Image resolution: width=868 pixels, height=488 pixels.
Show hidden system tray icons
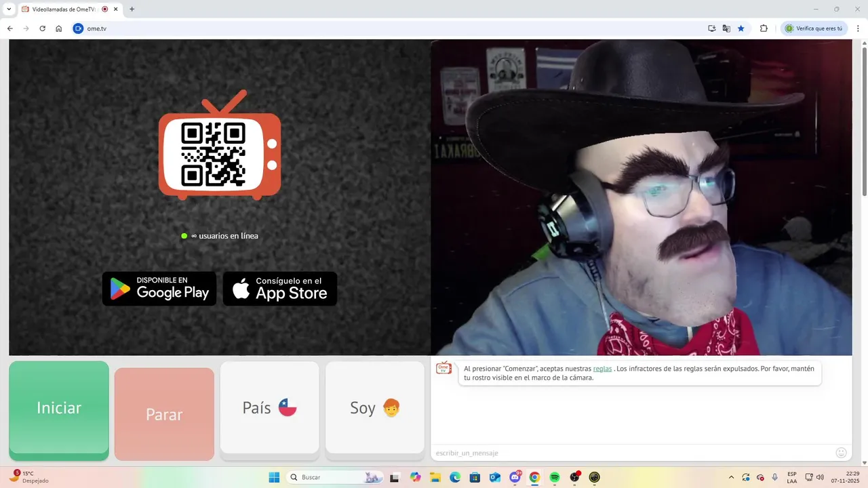coord(731,477)
